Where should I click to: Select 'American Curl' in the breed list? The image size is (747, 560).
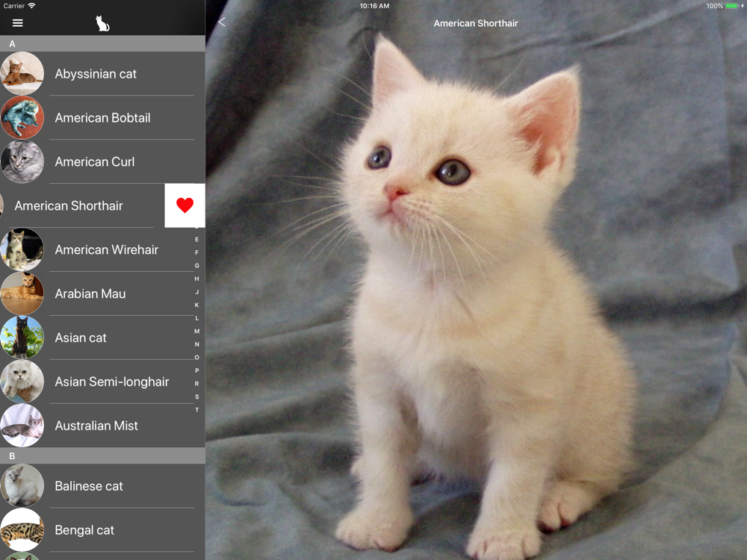point(95,162)
